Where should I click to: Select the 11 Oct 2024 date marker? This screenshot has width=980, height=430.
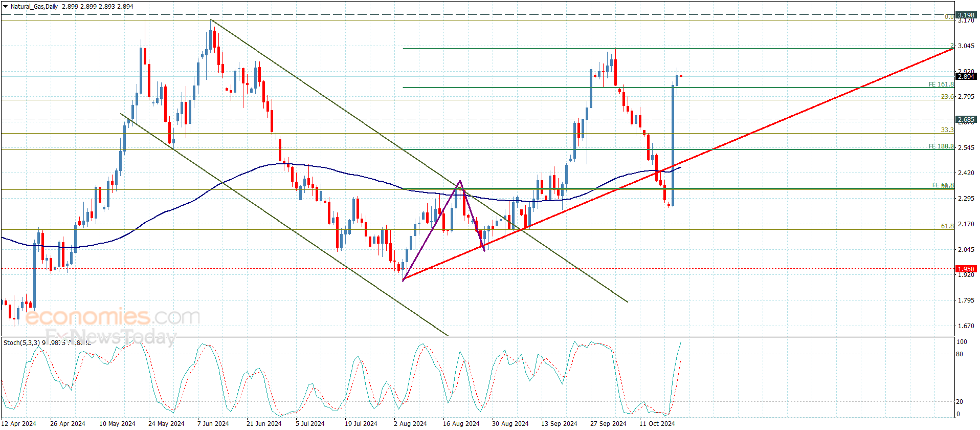(657, 423)
